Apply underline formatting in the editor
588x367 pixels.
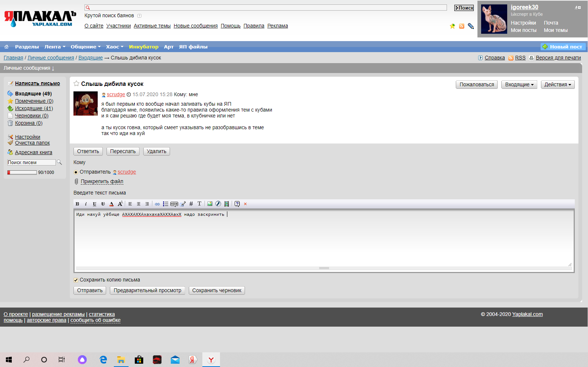(94, 204)
